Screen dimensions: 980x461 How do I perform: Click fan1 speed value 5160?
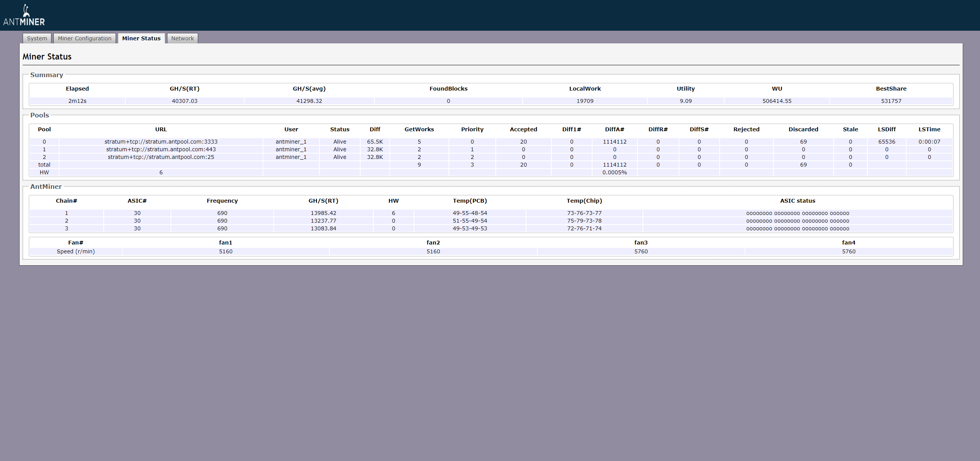(226, 251)
